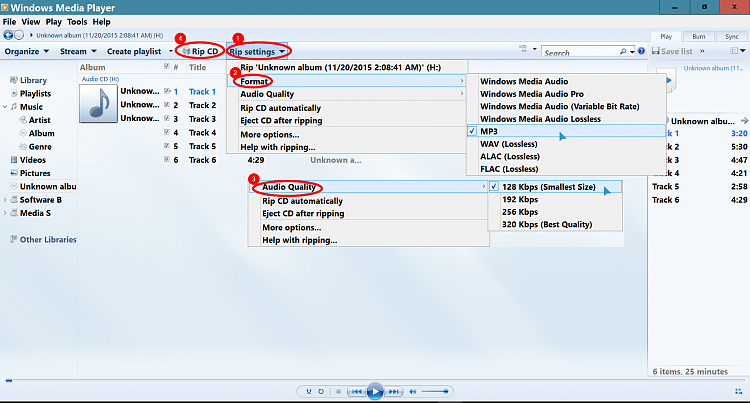Toggle the select-all checkbox in the Album header
This screenshot has width=750, height=403.
coord(166,66)
